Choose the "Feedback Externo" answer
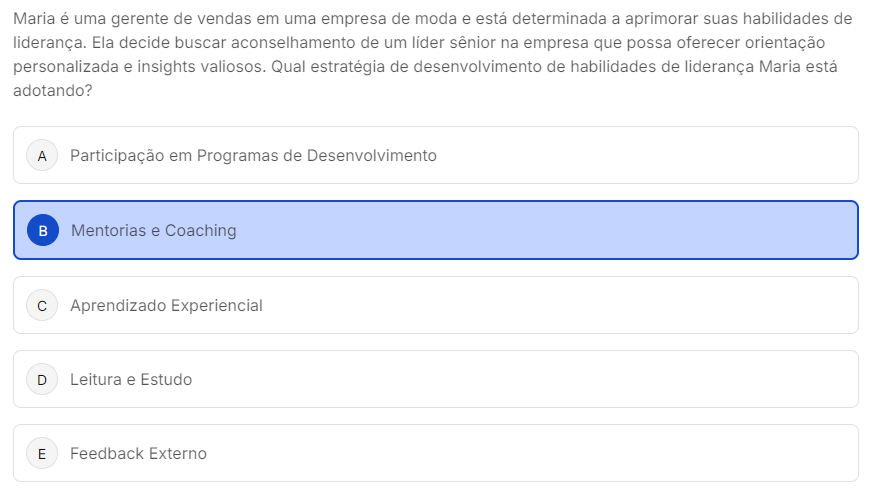 [x=138, y=454]
